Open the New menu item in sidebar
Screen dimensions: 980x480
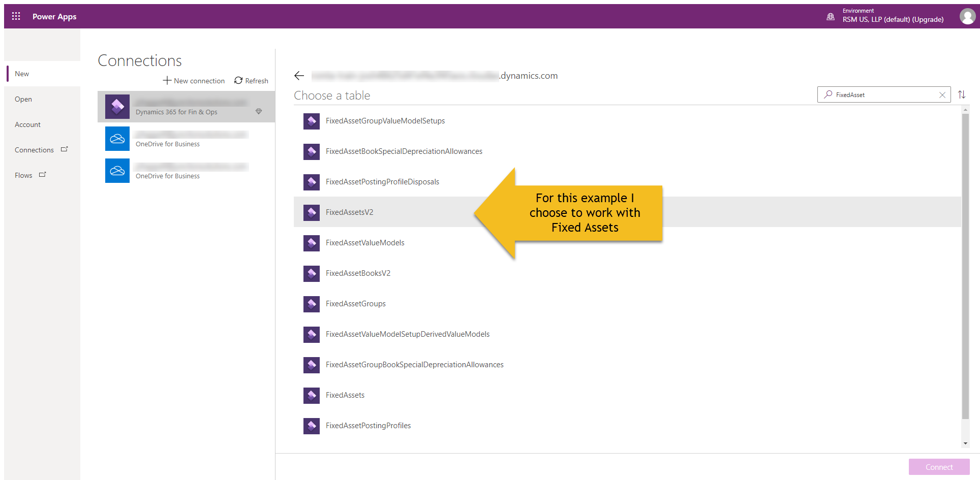click(x=22, y=74)
